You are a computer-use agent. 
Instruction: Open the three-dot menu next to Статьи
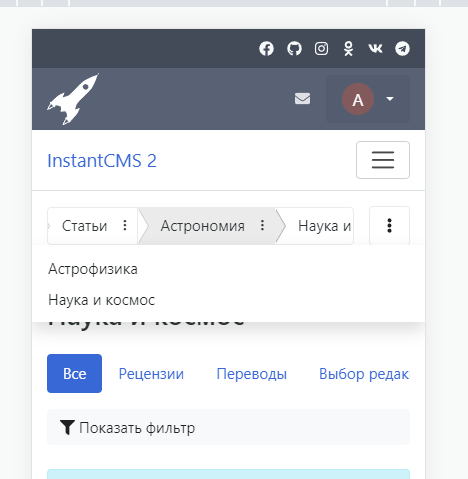click(125, 226)
